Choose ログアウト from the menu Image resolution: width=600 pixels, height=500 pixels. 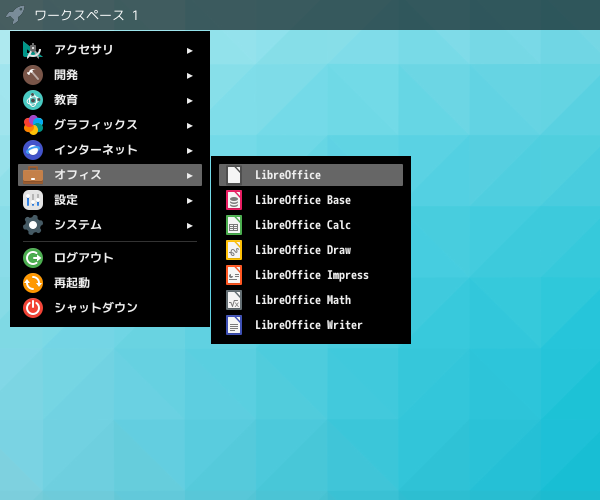110,258
